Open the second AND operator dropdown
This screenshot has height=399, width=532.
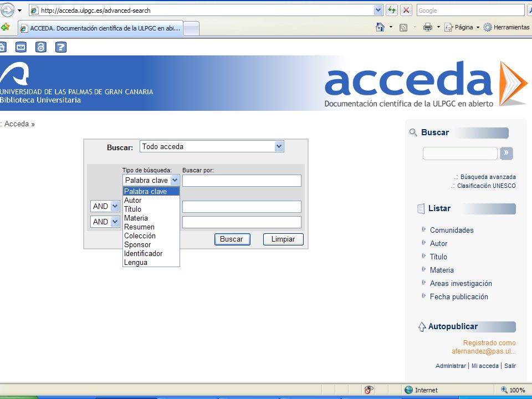[115, 222]
